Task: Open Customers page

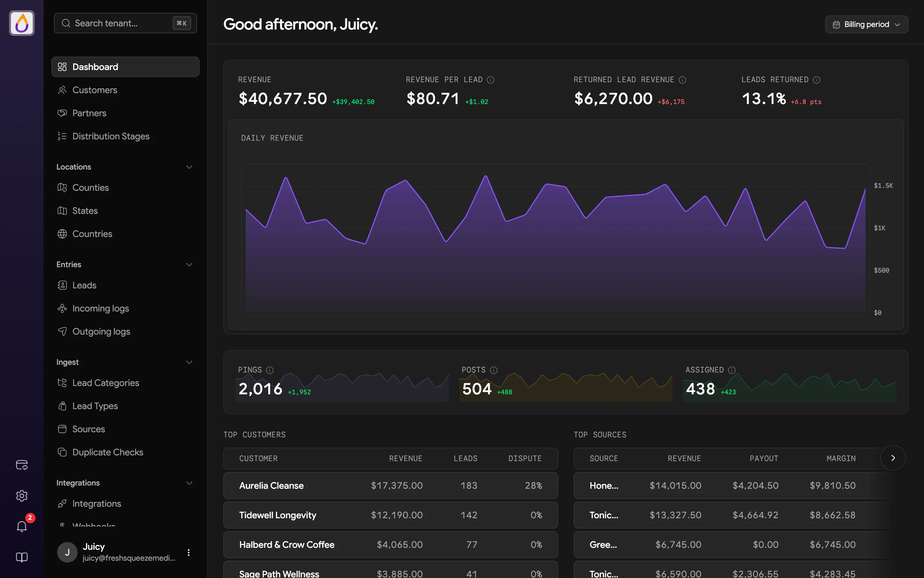Action: (x=125, y=90)
